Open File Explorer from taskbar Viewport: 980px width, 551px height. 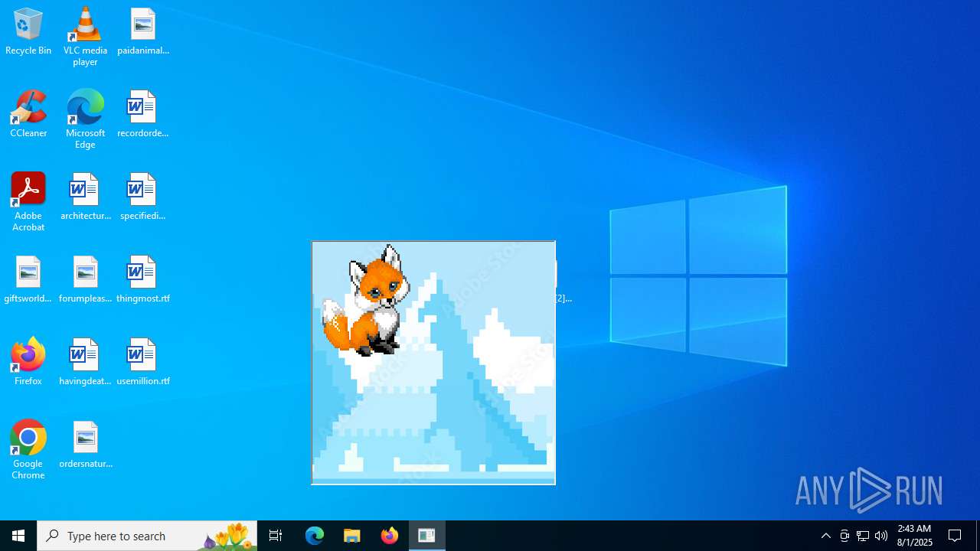click(352, 536)
